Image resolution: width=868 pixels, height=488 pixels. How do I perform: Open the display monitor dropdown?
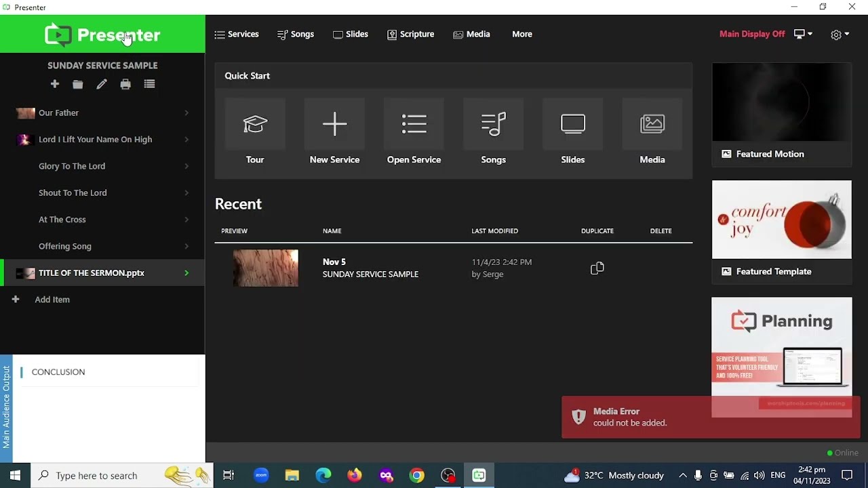803,34
